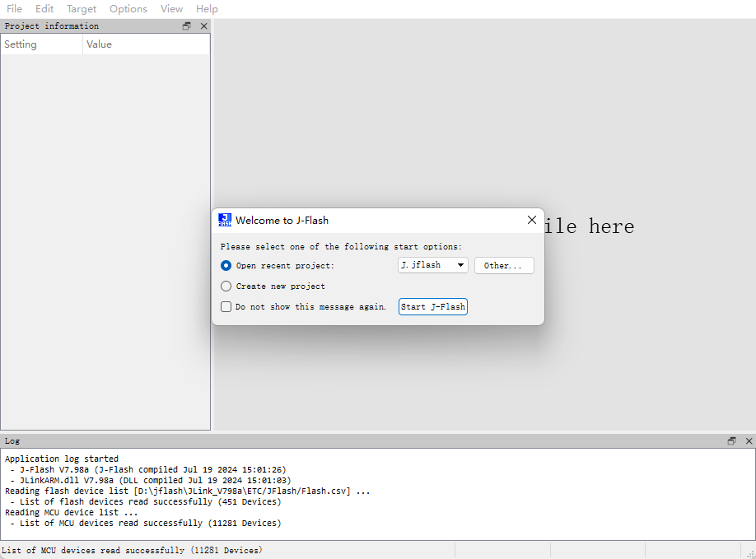Click the 'Application log started' log line
This screenshot has width=756, height=559.
[62, 459]
